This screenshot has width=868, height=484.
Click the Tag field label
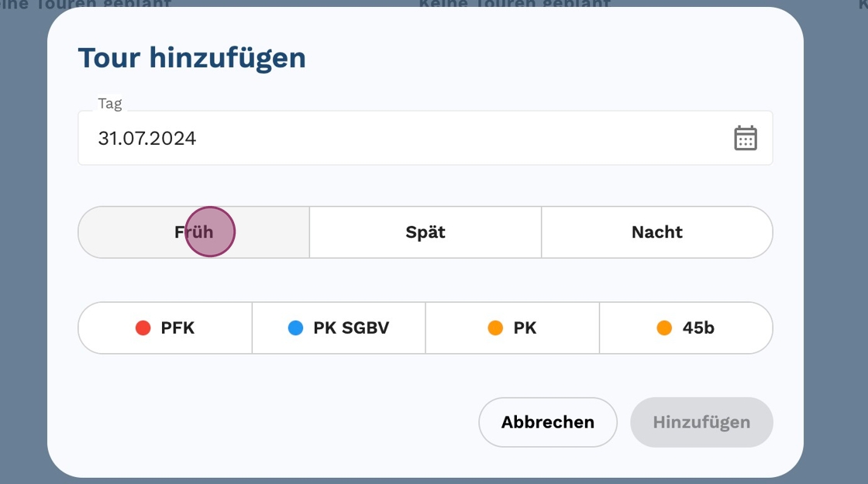(x=110, y=103)
